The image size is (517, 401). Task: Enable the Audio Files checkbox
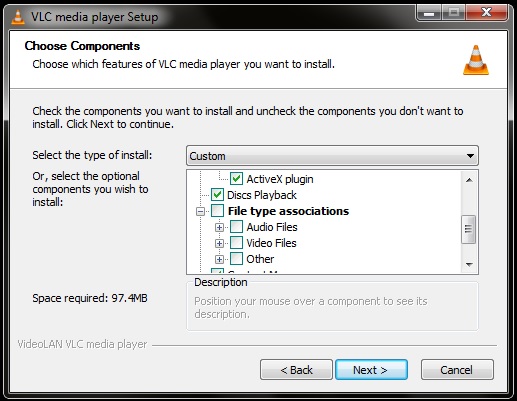236,227
